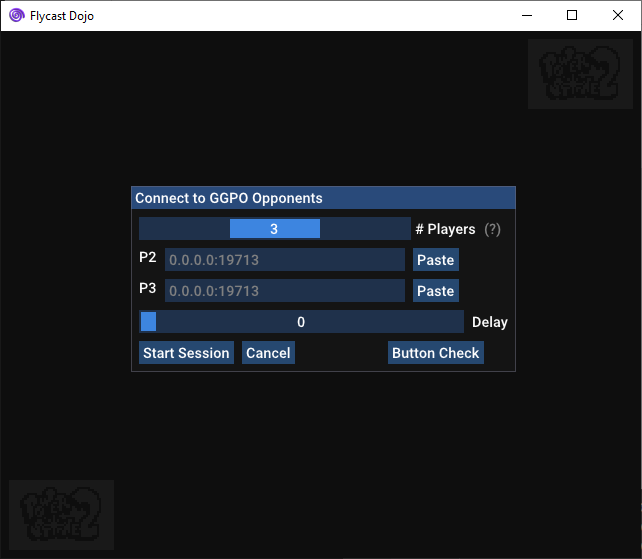Click the Connect to GGPO Opponents title bar
This screenshot has width=642, height=559.
pos(323,198)
